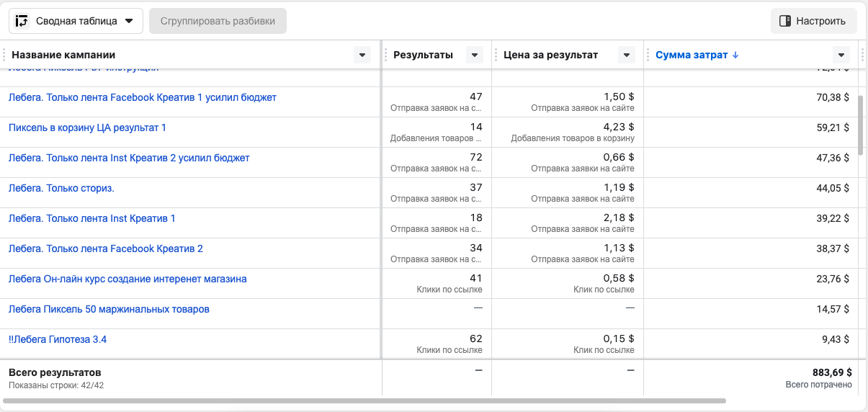This screenshot has height=412, width=868.
Task: Click the sort arrow beside Сумма затрат
Action: tap(735, 55)
